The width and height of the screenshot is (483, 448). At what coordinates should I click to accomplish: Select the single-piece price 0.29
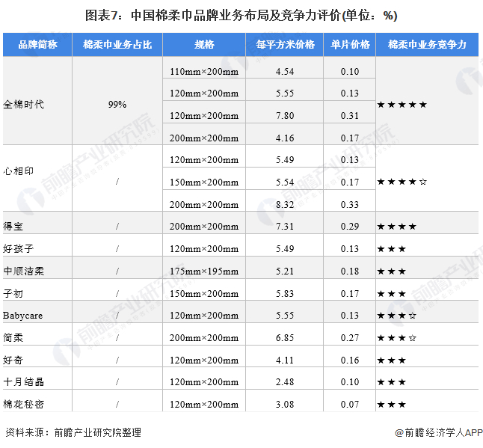(x=350, y=227)
